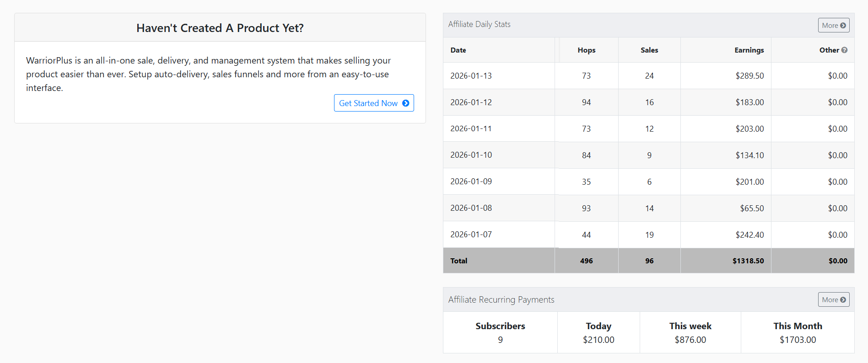
Task: Click the Hops column header
Action: tap(586, 50)
